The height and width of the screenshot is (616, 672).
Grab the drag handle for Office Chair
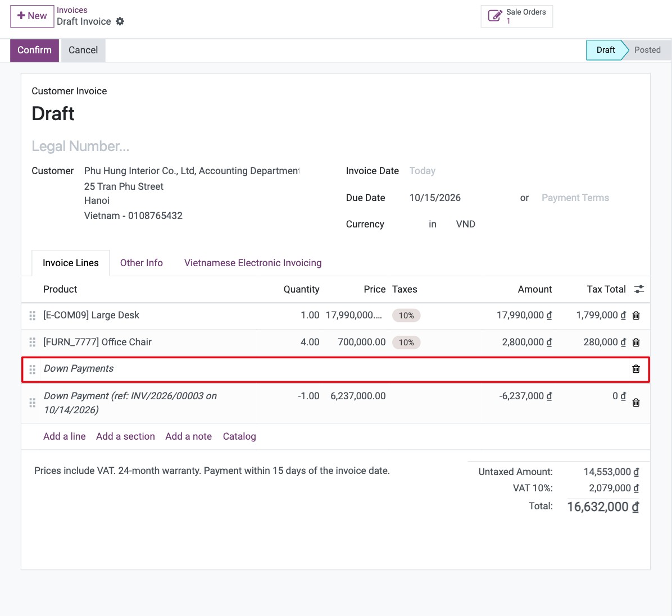tap(32, 343)
